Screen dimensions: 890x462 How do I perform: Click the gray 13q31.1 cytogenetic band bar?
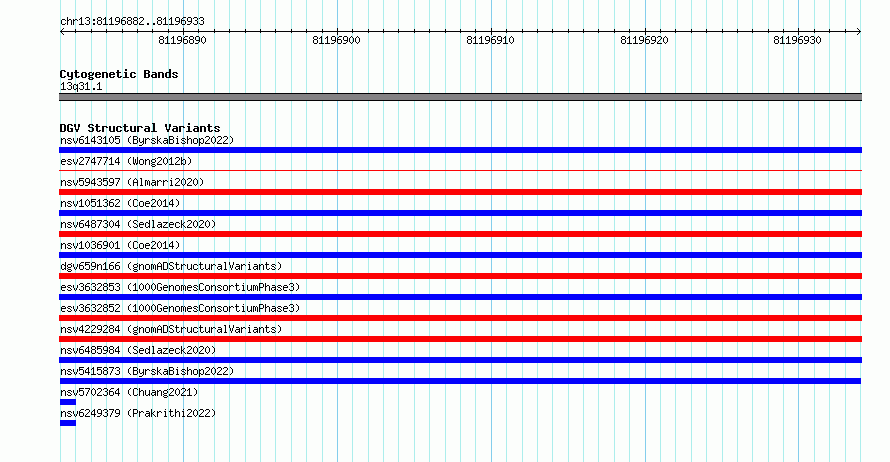pos(460,98)
